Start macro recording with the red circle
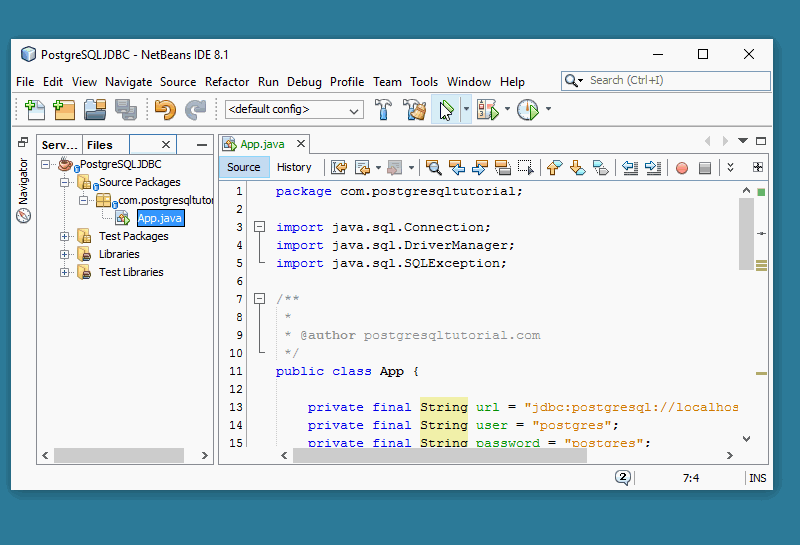 682,168
